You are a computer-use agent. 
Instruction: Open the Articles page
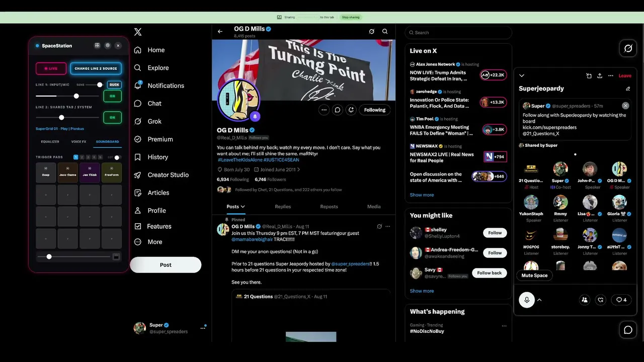(x=151, y=193)
